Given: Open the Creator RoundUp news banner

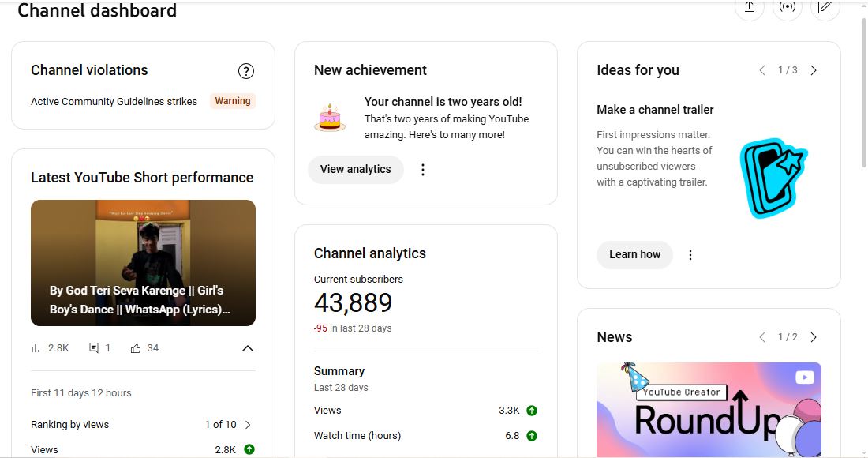Looking at the screenshot, I should (708, 409).
